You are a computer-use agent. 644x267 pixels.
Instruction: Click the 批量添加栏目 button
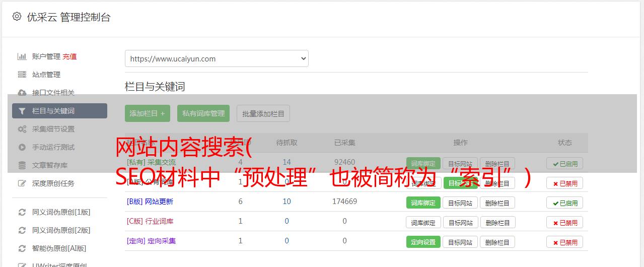tap(263, 113)
